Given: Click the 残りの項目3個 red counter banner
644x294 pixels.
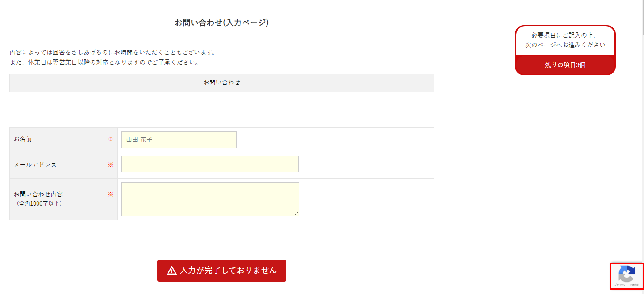Looking at the screenshot, I should (565, 65).
